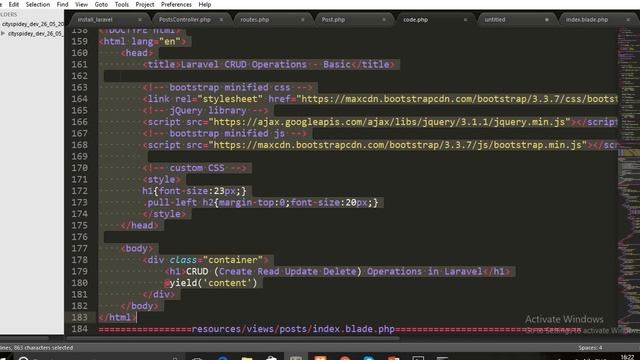Open the Tools menu
Image resolution: width=640 pixels, height=360 pixels.
click(122, 4)
